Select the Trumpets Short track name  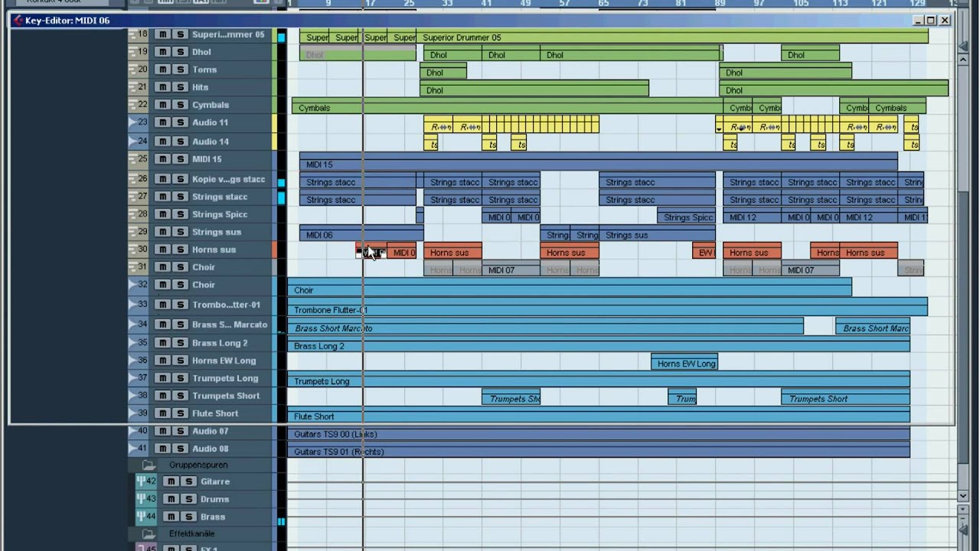(x=226, y=396)
